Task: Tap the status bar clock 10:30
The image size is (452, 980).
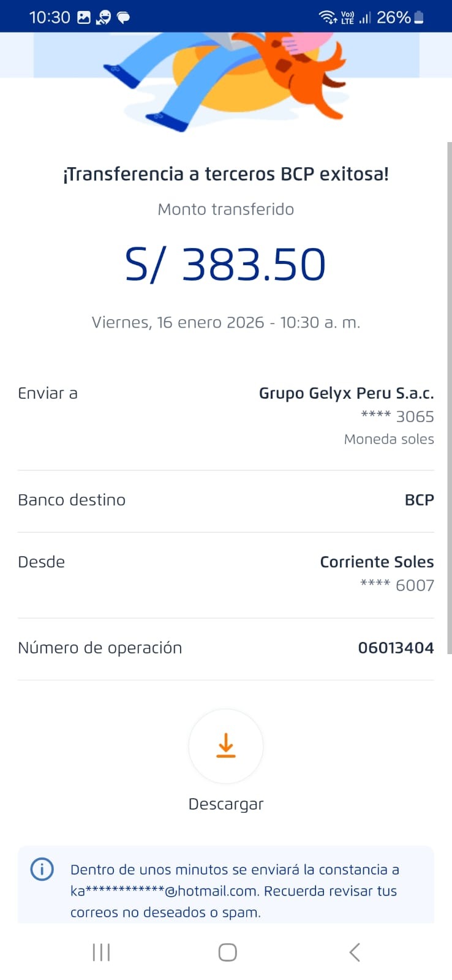Action: pyautogui.click(x=50, y=17)
